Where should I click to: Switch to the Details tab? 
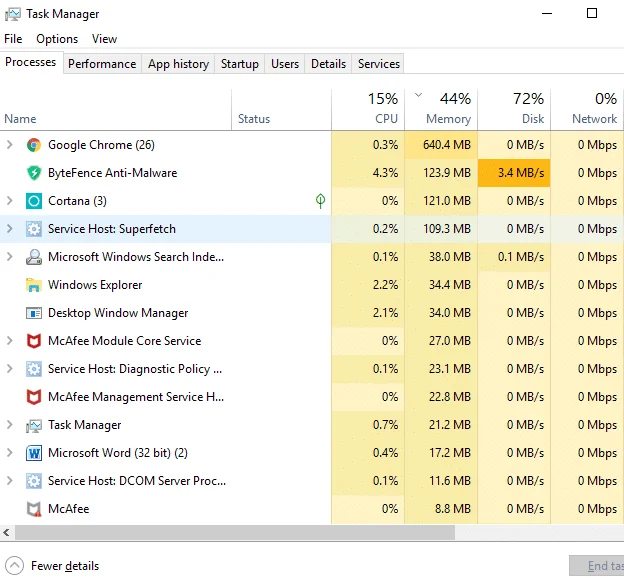[328, 64]
